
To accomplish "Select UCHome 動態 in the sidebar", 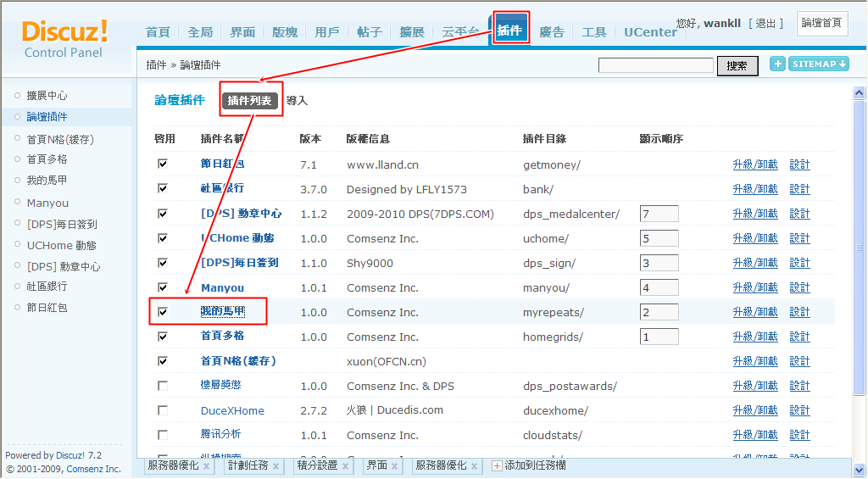I will coord(61,245).
